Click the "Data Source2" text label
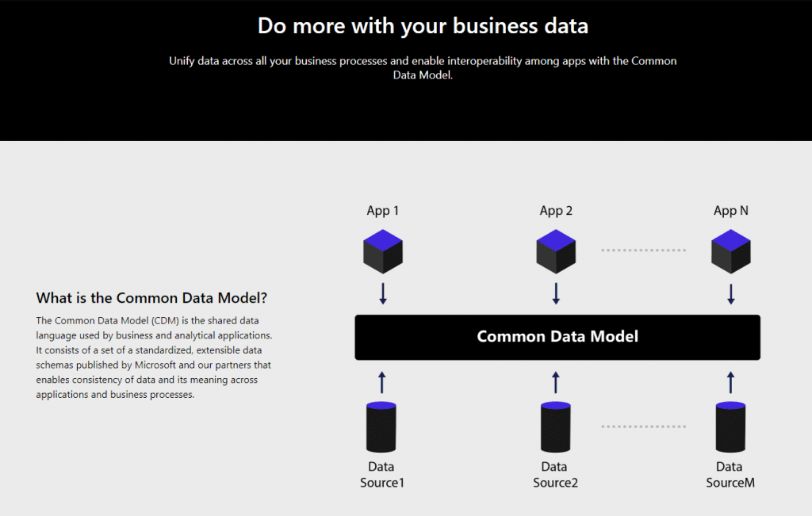Image resolution: width=812 pixels, height=516 pixels. tap(555, 475)
